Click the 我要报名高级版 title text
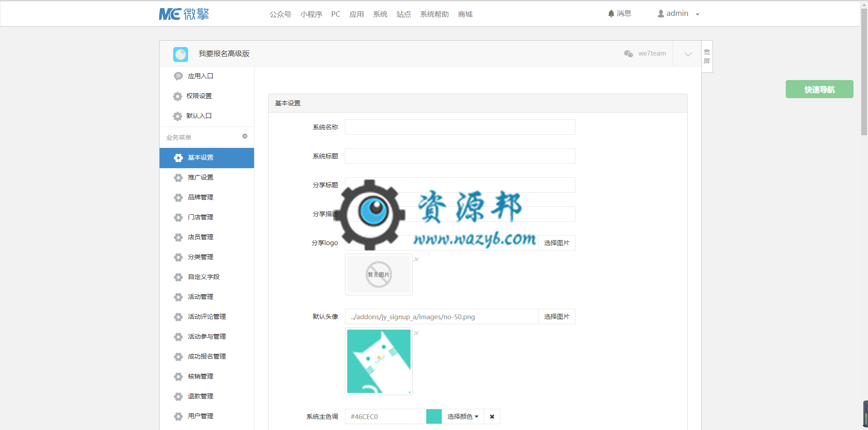Image resolution: width=868 pixels, height=430 pixels. pyautogui.click(x=224, y=54)
